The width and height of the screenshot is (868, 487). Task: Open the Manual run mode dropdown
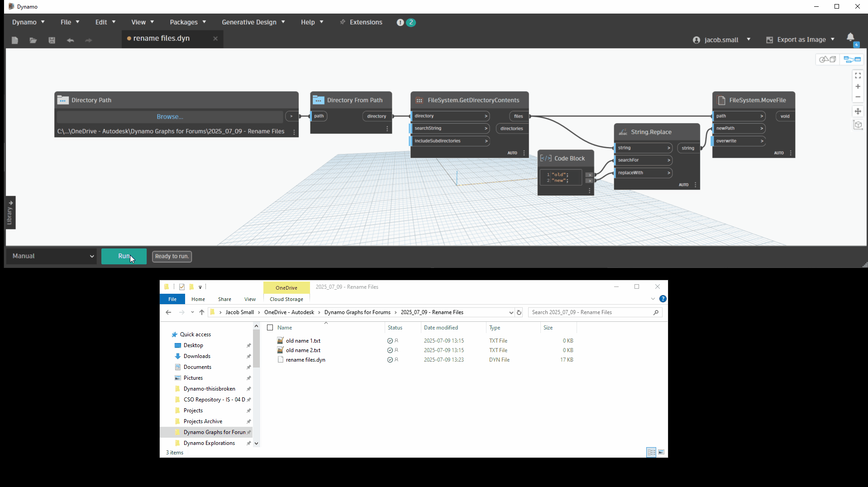click(x=52, y=256)
